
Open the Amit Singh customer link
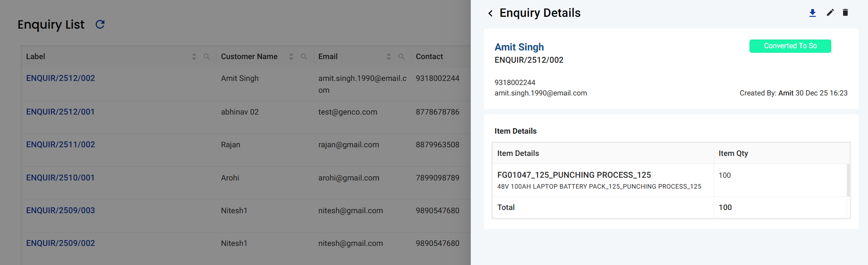tap(519, 47)
